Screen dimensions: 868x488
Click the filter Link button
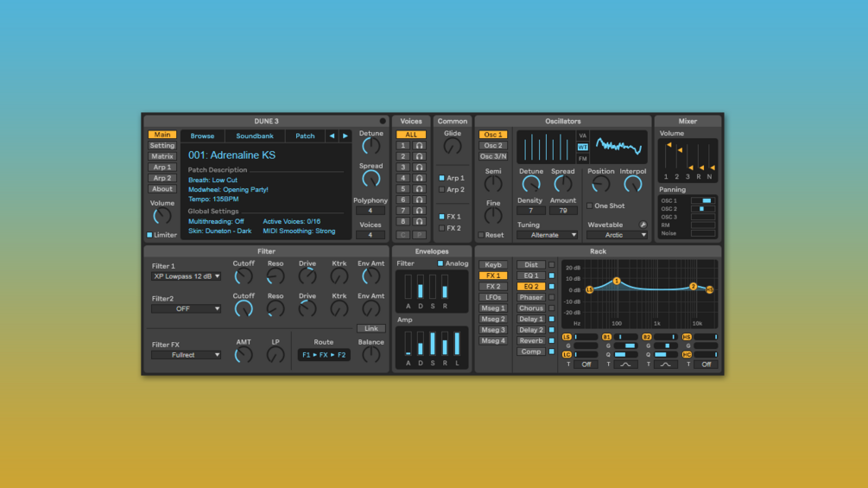(x=371, y=329)
